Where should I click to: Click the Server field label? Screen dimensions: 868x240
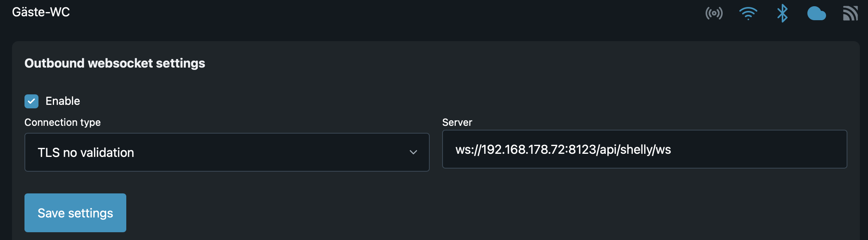coord(457,122)
